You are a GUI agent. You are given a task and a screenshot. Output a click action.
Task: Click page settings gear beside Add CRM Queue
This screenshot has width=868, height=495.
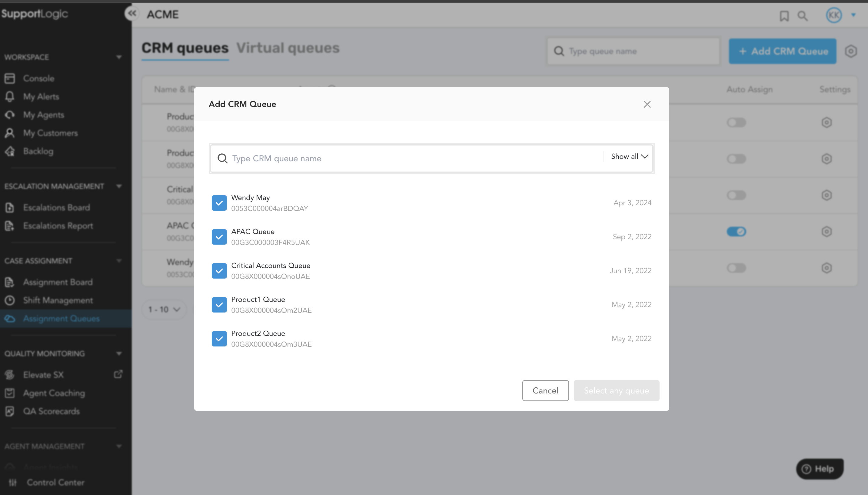point(851,51)
